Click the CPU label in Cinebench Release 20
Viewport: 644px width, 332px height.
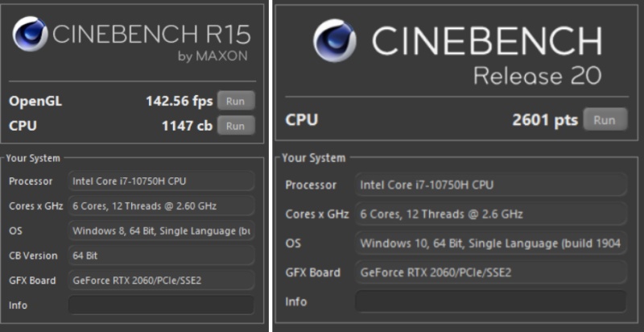(302, 120)
